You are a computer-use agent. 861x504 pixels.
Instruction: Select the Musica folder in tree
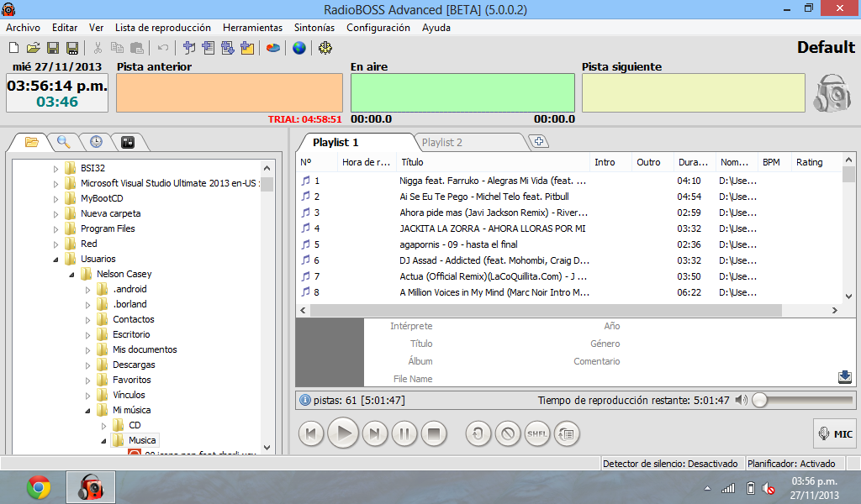142,440
